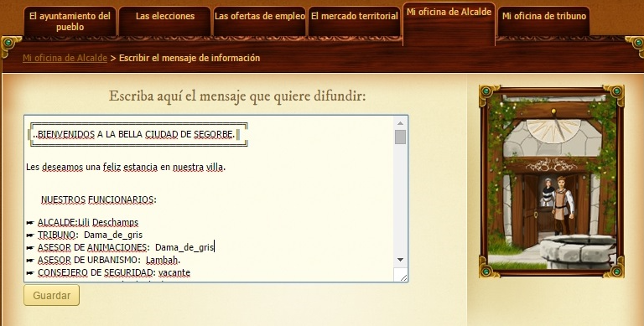Click the textarea resize grip corner
Image resolution: width=644 pixels, height=326 pixels.
(x=402, y=277)
